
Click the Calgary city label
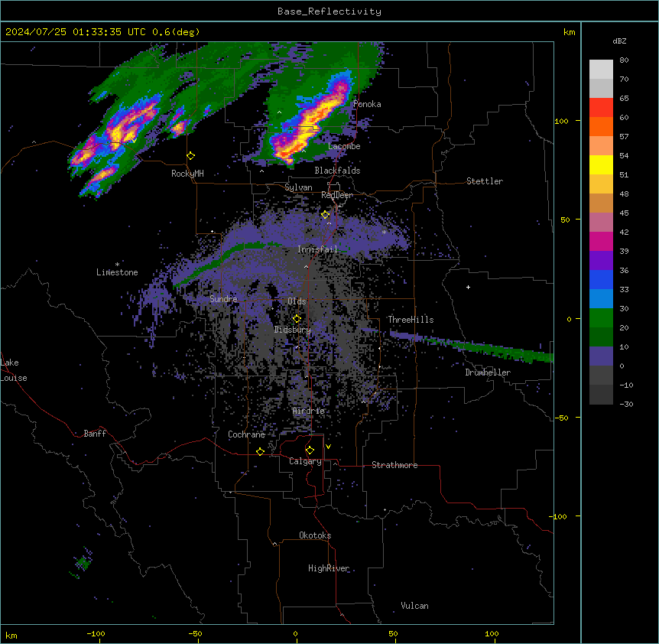pyautogui.click(x=305, y=461)
